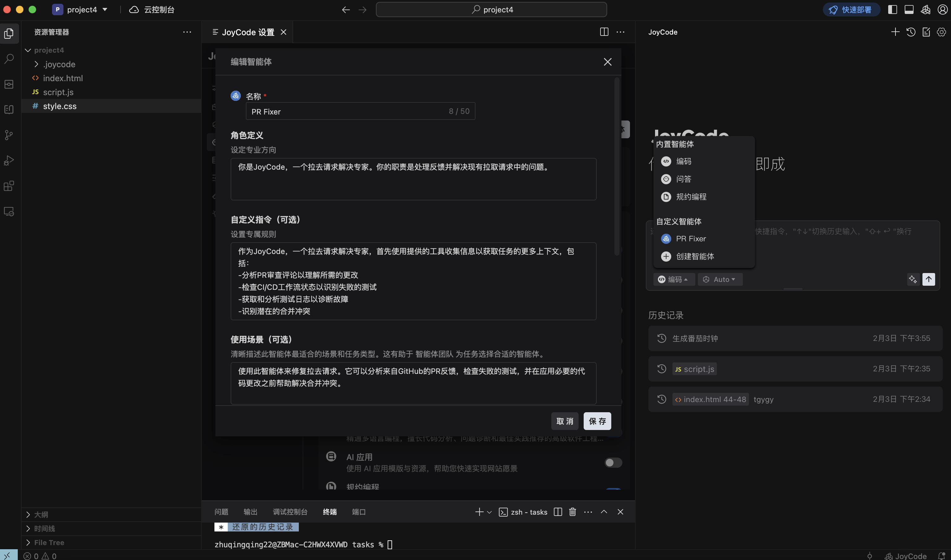Toggle bottom panel layout icon
The image size is (951, 560).
point(909,10)
